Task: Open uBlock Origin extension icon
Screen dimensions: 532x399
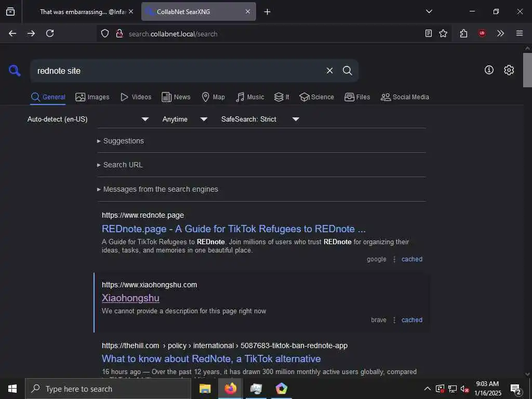Action: pos(482,33)
